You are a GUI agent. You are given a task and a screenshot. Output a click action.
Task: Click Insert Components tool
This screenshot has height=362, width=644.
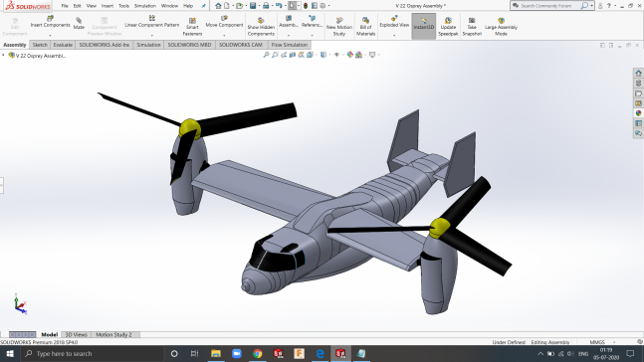tap(50, 22)
